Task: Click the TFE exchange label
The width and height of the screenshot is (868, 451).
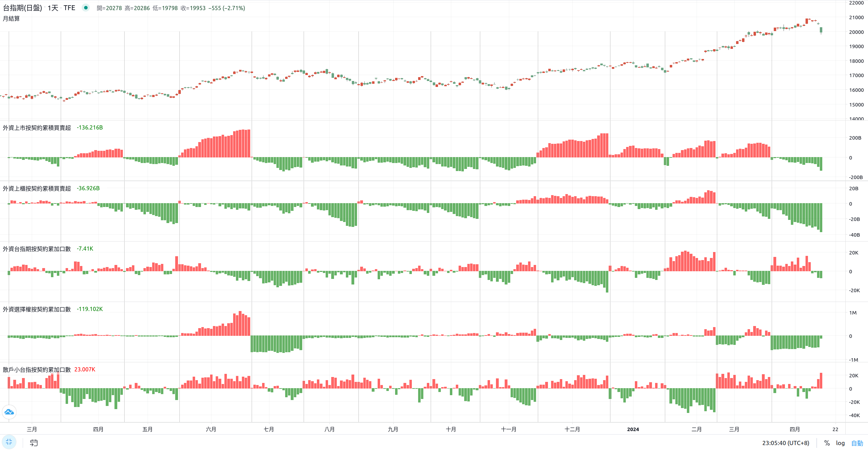Action: [x=69, y=8]
